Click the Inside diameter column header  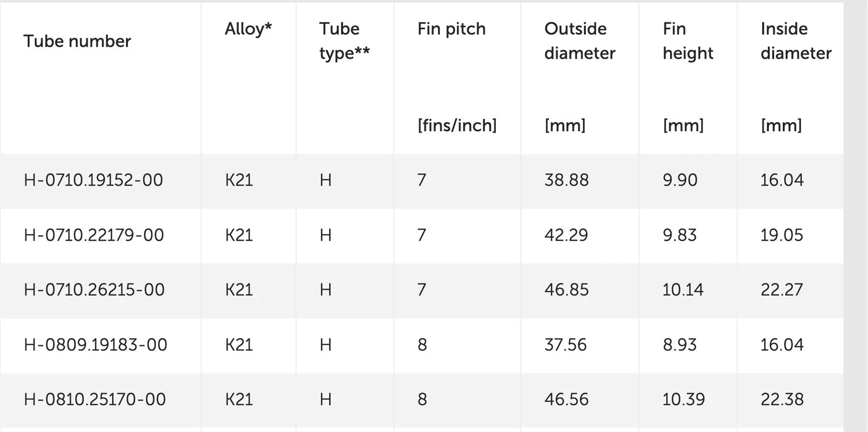pos(796,41)
